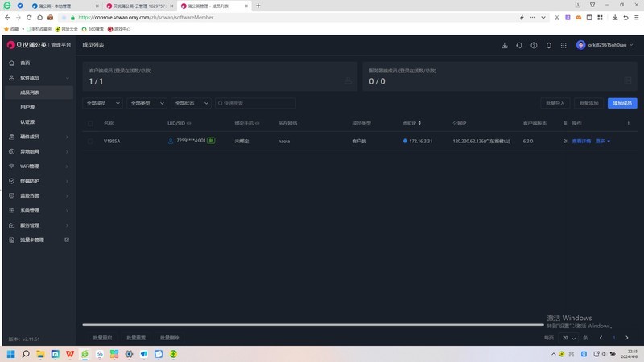Click the 系统管理 settings list icon
The width and height of the screenshot is (644, 362).
[11, 211]
